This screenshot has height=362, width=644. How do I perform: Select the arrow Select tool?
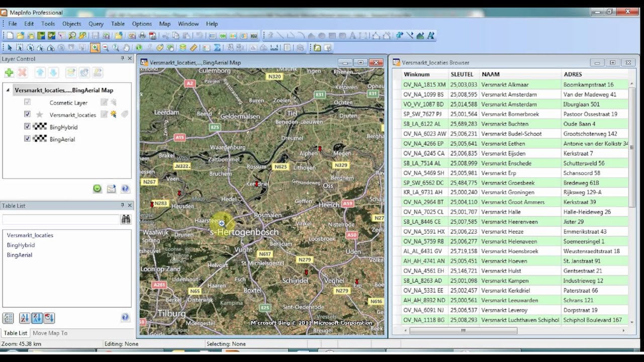click(10, 48)
